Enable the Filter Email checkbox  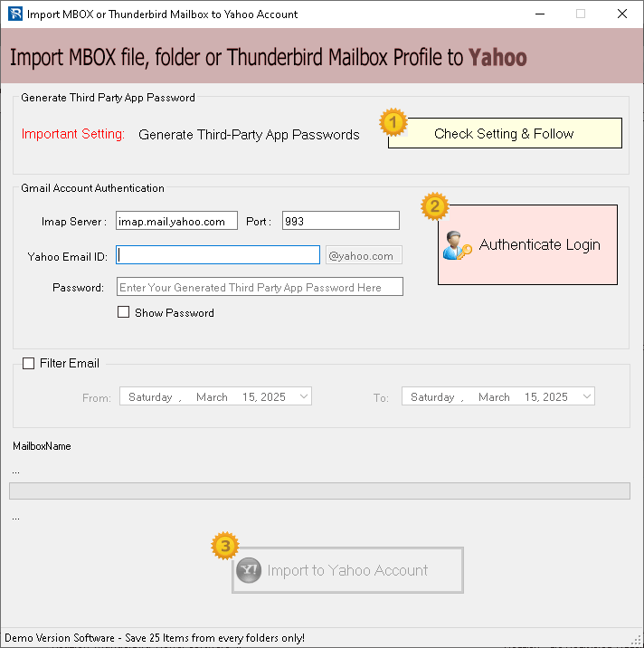(x=29, y=363)
